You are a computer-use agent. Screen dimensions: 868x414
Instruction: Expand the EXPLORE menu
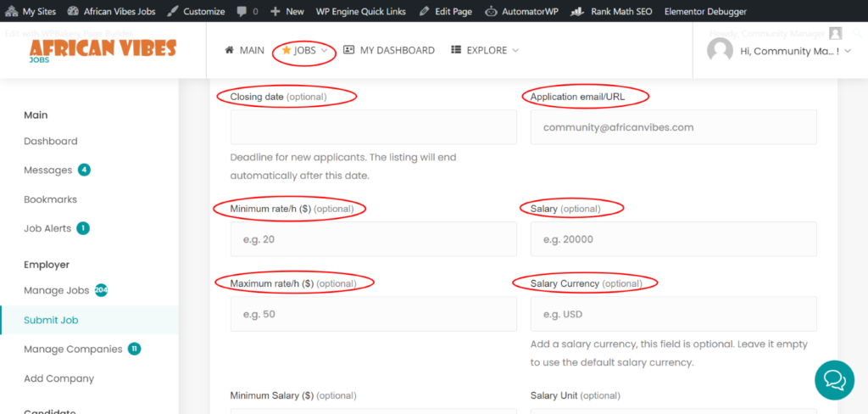click(x=485, y=50)
